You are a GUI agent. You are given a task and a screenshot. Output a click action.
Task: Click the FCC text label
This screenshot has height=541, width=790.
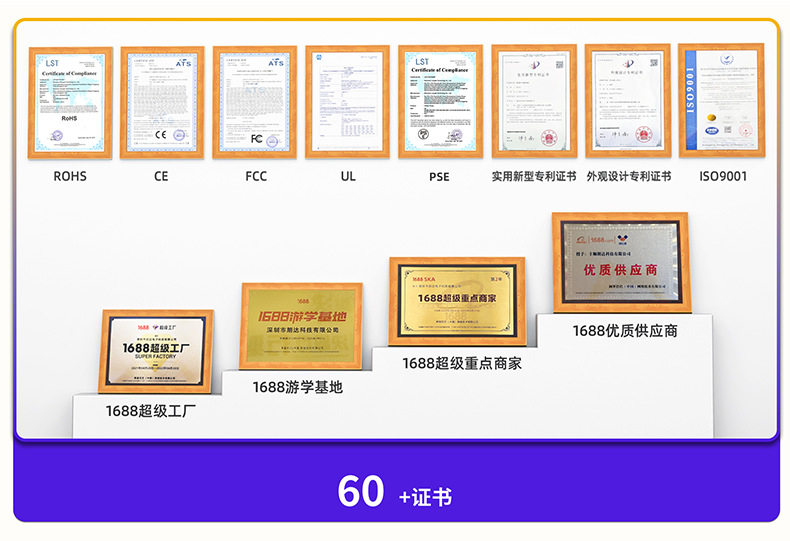pyautogui.click(x=256, y=176)
